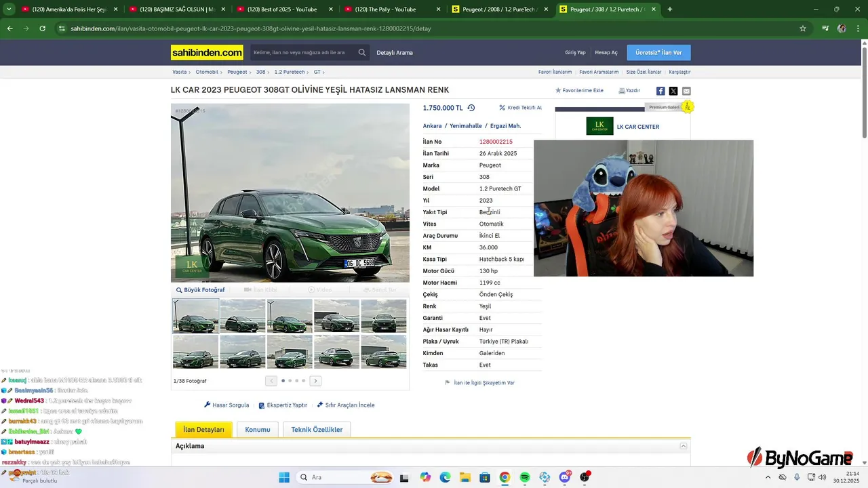868x488 pixels.
Task: Open tab search dropdown in Chrome
Action: click(8, 9)
